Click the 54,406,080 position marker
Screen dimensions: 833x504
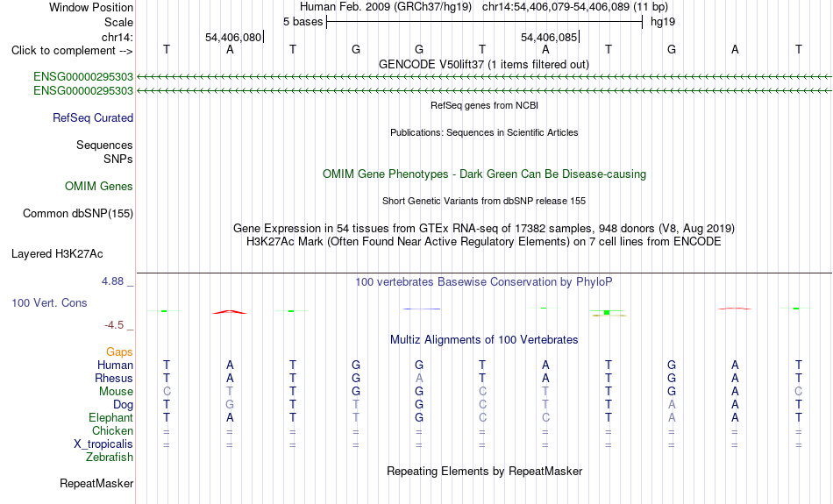click(x=234, y=37)
